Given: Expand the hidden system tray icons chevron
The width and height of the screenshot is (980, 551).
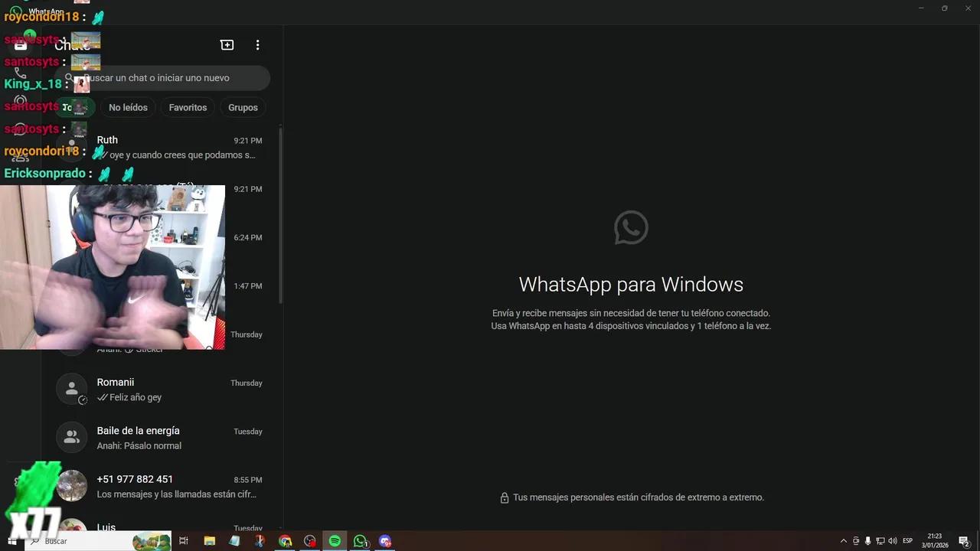Looking at the screenshot, I should [844, 541].
